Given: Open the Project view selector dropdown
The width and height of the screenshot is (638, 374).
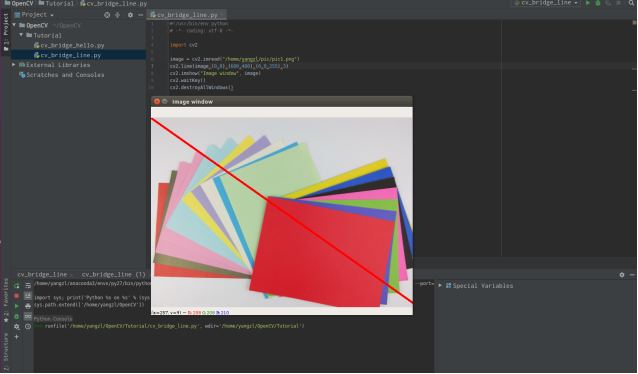Looking at the screenshot, I should click(34, 15).
